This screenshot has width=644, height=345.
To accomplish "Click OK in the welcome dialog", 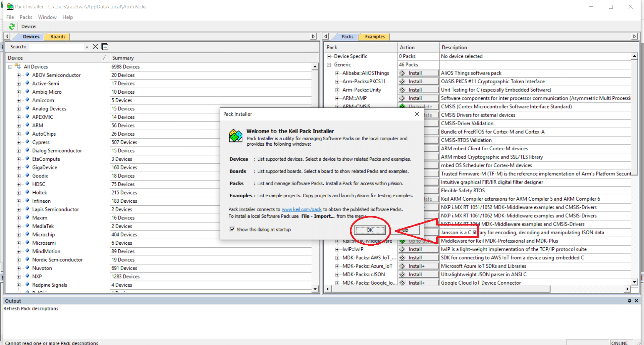I will pos(370,230).
